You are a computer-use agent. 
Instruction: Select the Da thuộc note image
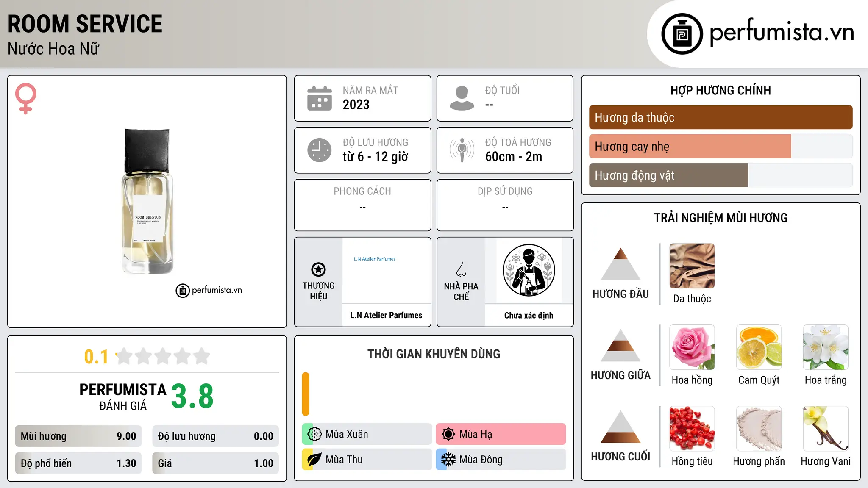tap(692, 266)
